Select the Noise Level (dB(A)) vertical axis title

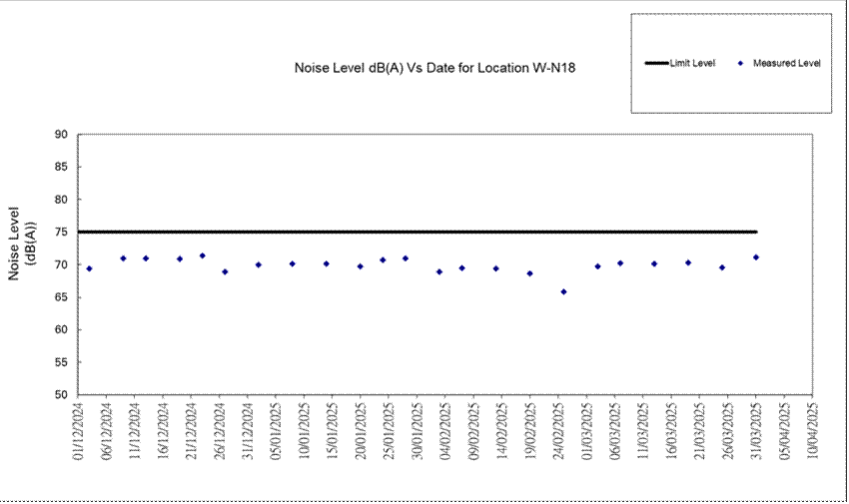click(22, 243)
